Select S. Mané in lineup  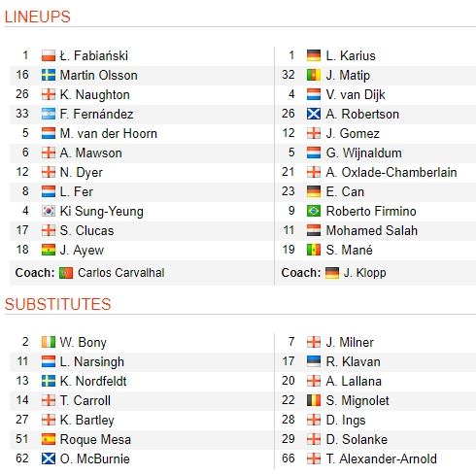(x=349, y=251)
